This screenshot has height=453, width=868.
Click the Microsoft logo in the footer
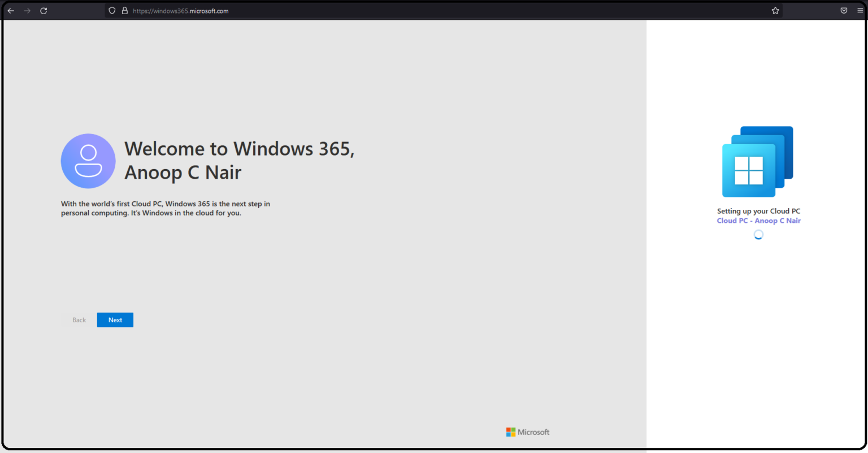528,432
